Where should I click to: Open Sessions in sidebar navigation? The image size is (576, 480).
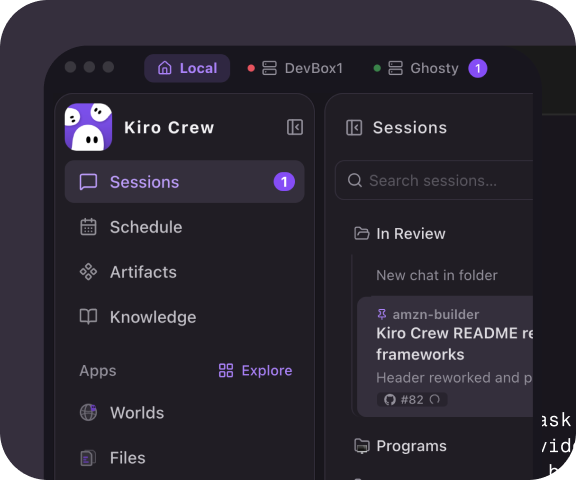click(x=184, y=182)
